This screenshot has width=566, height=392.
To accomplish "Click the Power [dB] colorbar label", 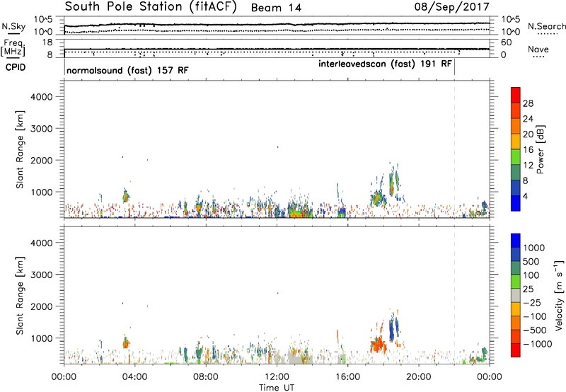I will (540, 149).
